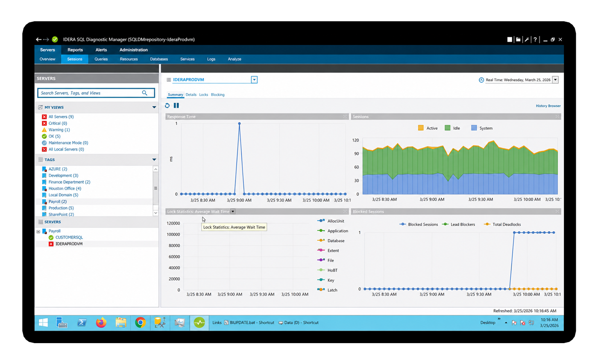The width and height of the screenshot is (598, 364).
Task: Open the folder icon in the title bar
Action: coord(518,39)
